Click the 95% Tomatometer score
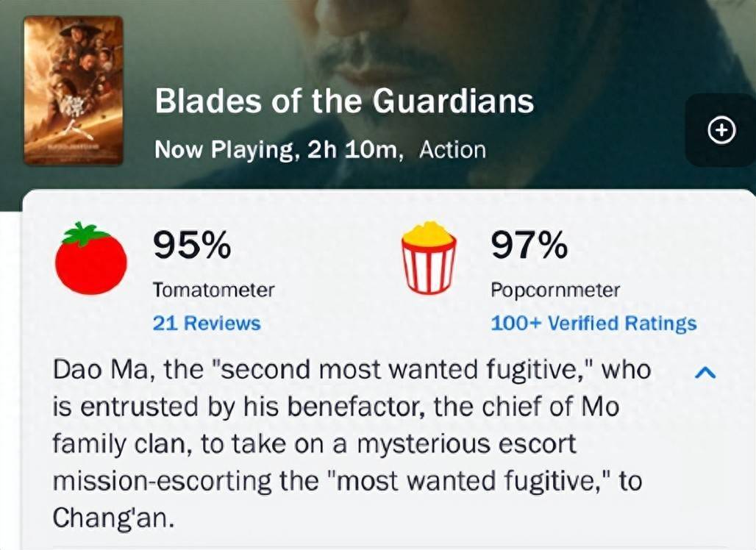756x550 pixels. (x=191, y=245)
